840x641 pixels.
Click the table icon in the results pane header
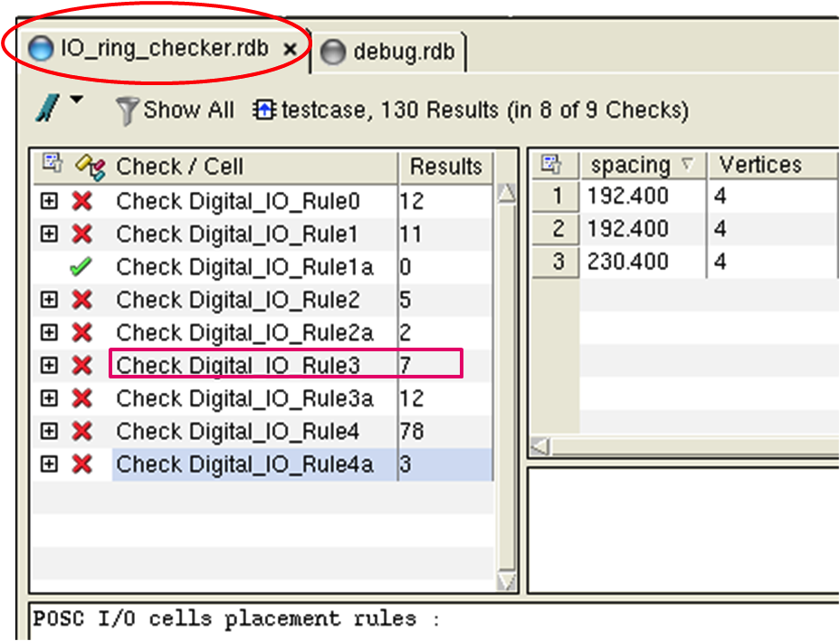click(551, 165)
